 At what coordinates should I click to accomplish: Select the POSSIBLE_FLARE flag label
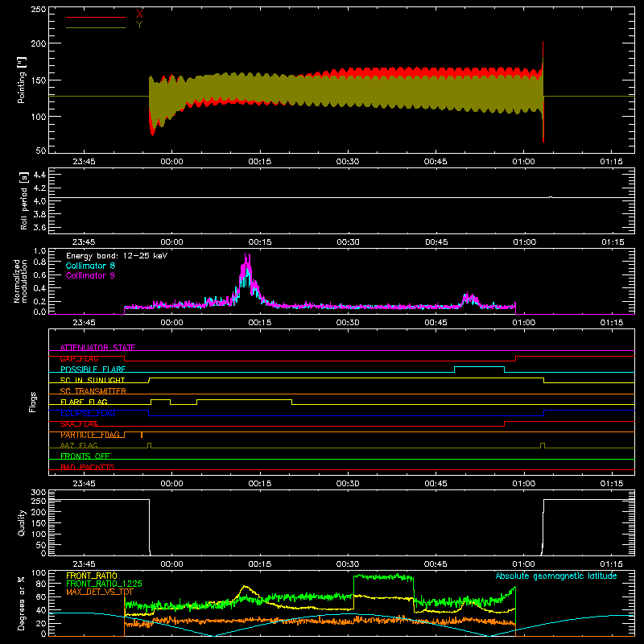(93, 369)
